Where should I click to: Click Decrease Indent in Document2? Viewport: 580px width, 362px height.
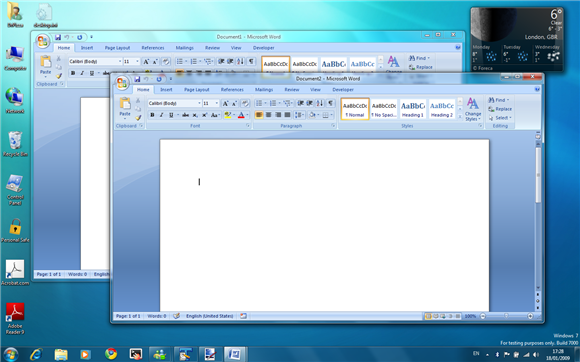click(x=301, y=103)
